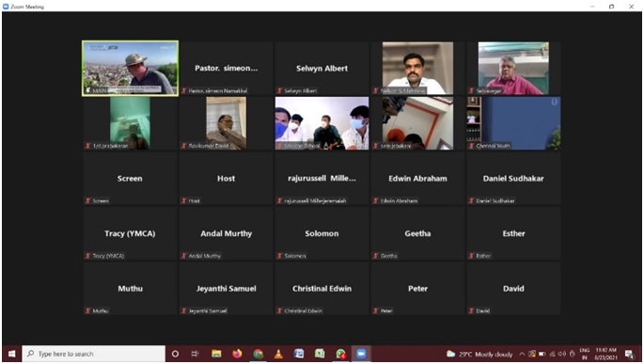Open File Explorer taskbar icon

[216, 354]
